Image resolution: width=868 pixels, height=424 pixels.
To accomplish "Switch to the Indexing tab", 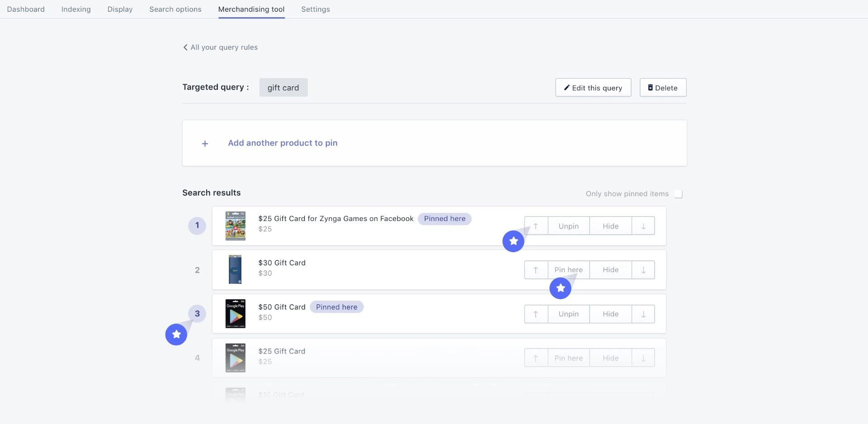I will pyautogui.click(x=75, y=9).
